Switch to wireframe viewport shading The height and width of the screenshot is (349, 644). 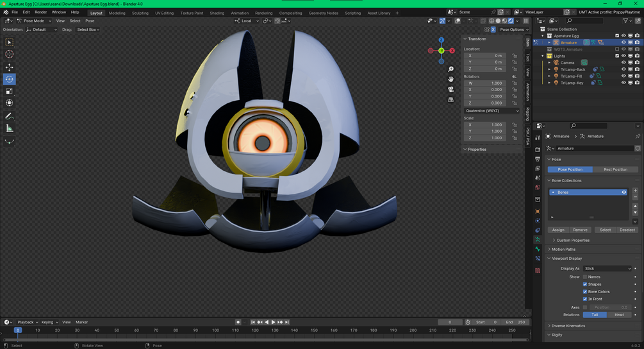click(x=491, y=21)
